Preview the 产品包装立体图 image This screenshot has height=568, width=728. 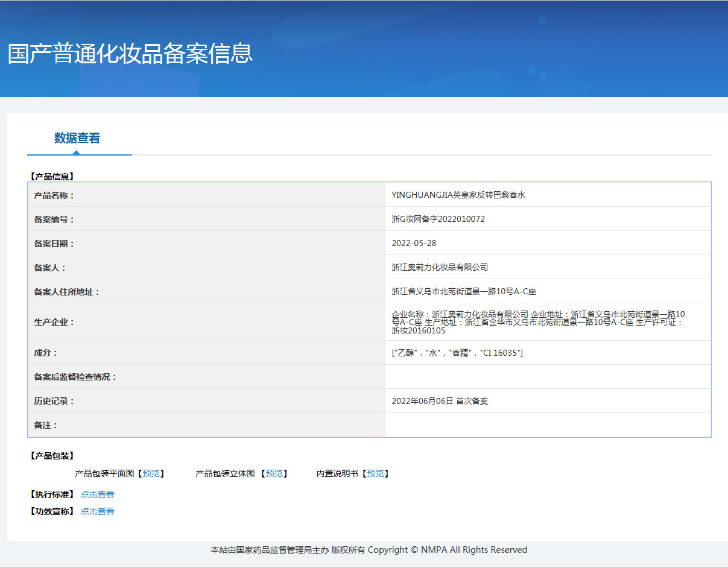tap(274, 473)
